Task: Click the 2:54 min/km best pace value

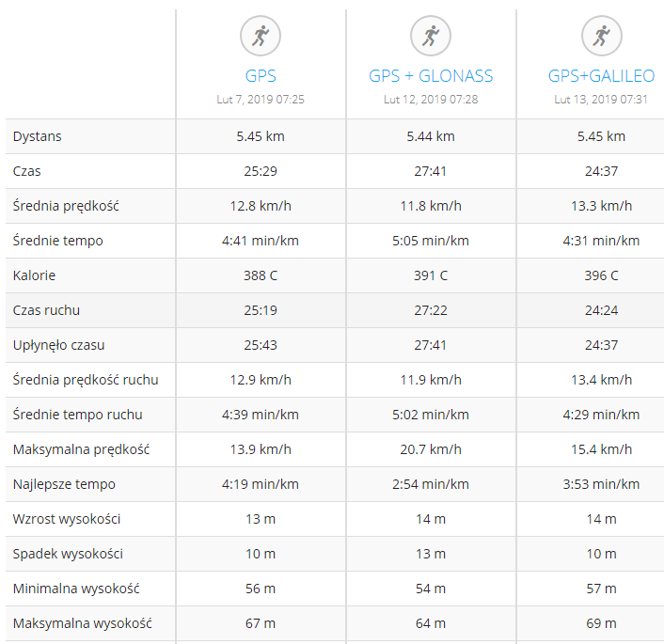Action: pyautogui.click(x=431, y=484)
